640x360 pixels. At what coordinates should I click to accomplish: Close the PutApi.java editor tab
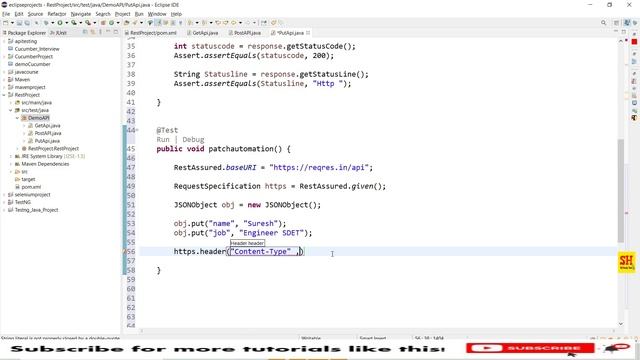click(308, 33)
